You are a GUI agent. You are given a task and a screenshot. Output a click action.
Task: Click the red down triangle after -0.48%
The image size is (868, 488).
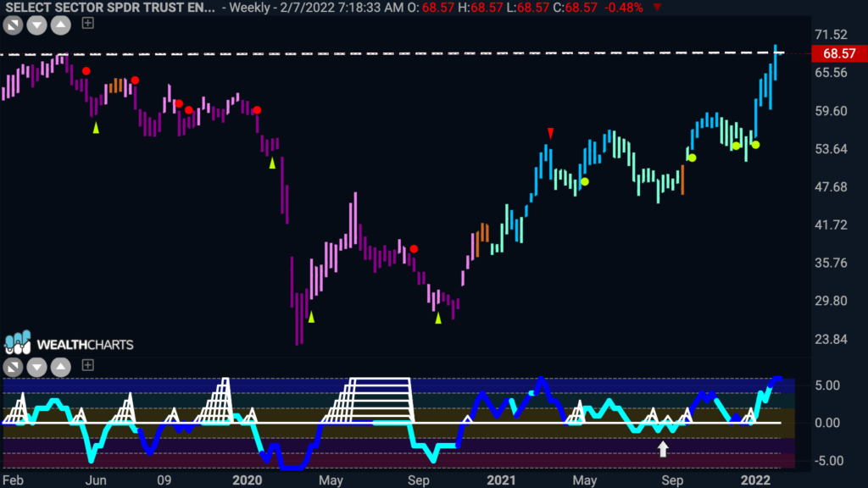click(657, 8)
